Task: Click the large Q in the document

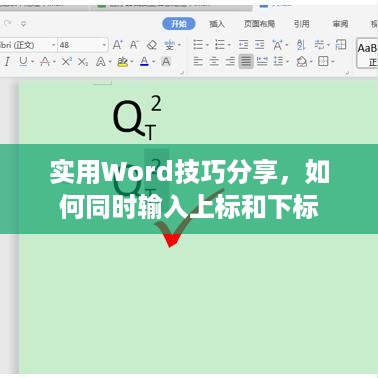Action: point(128,118)
